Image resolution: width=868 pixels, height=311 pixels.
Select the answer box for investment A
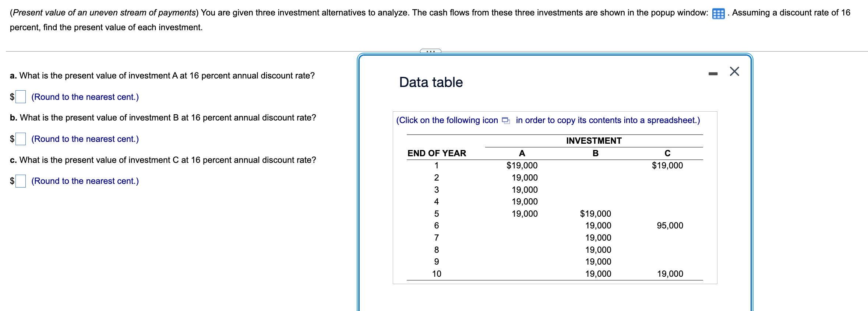[21, 97]
